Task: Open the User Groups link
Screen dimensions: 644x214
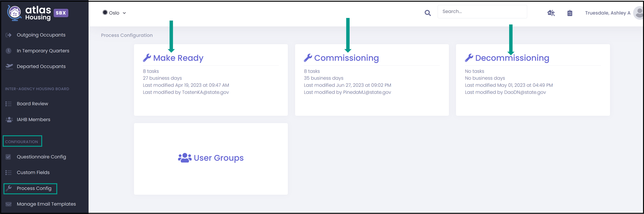Action: [x=219, y=158]
